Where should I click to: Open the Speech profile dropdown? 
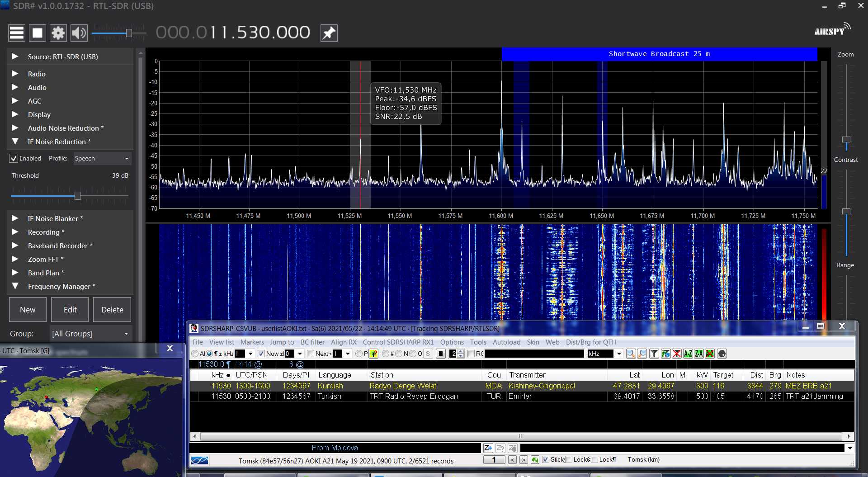102,158
